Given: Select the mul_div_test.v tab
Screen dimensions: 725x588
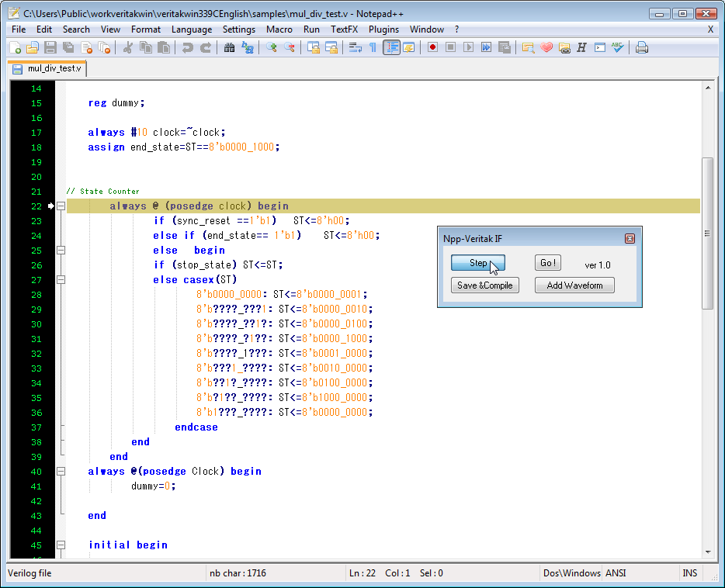Looking at the screenshot, I should [x=47, y=68].
